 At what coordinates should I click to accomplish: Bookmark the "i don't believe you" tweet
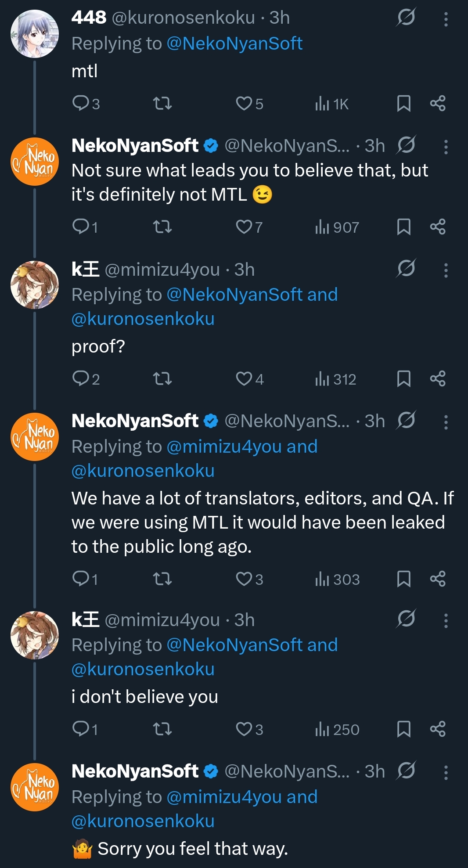point(403,729)
